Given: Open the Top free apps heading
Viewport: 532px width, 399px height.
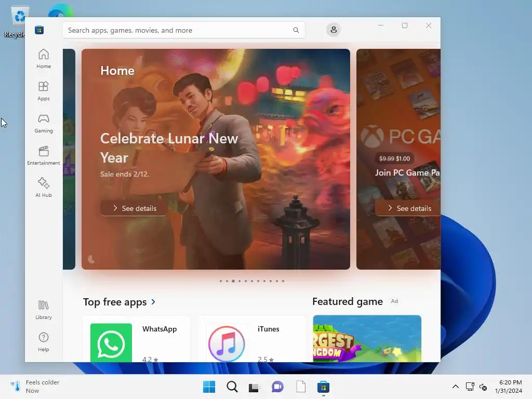Looking at the screenshot, I should click(x=115, y=302).
